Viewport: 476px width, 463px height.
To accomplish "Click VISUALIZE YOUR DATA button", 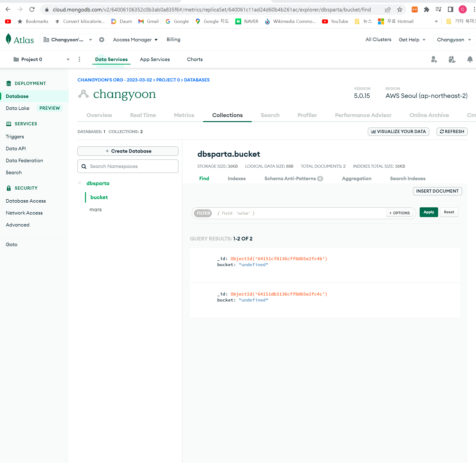I will pos(398,132).
